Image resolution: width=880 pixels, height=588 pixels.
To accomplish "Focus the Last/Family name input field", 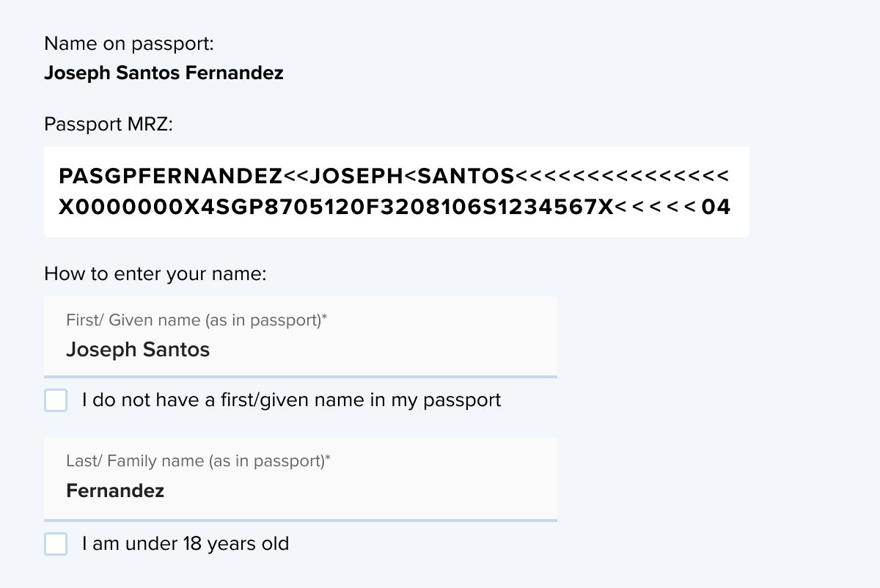I will (x=301, y=478).
